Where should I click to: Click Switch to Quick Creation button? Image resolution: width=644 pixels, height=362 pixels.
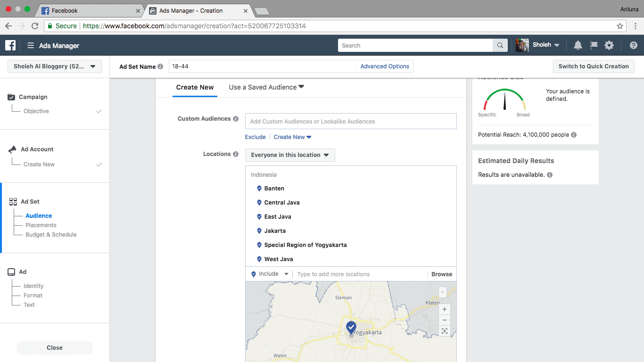pyautogui.click(x=594, y=66)
